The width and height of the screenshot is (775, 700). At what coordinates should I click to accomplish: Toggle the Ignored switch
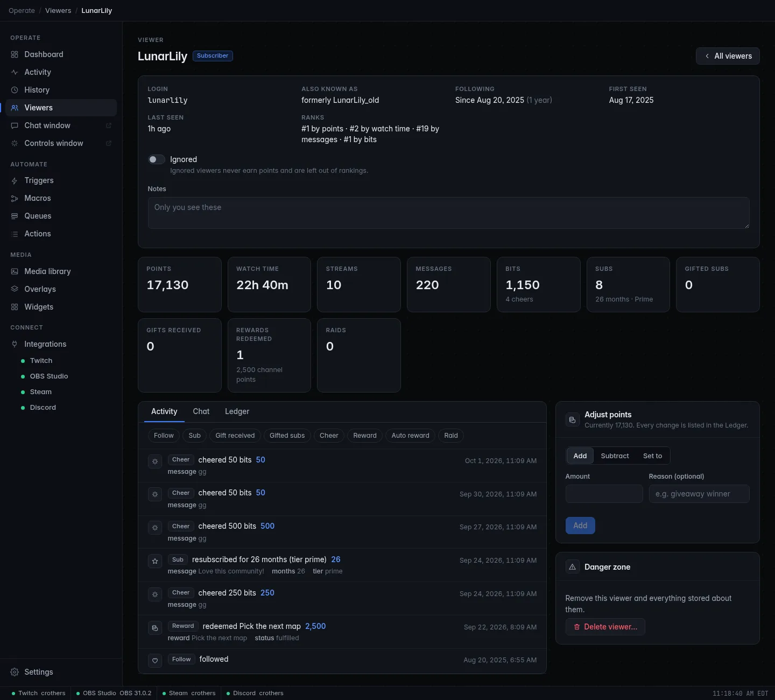click(x=157, y=159)
